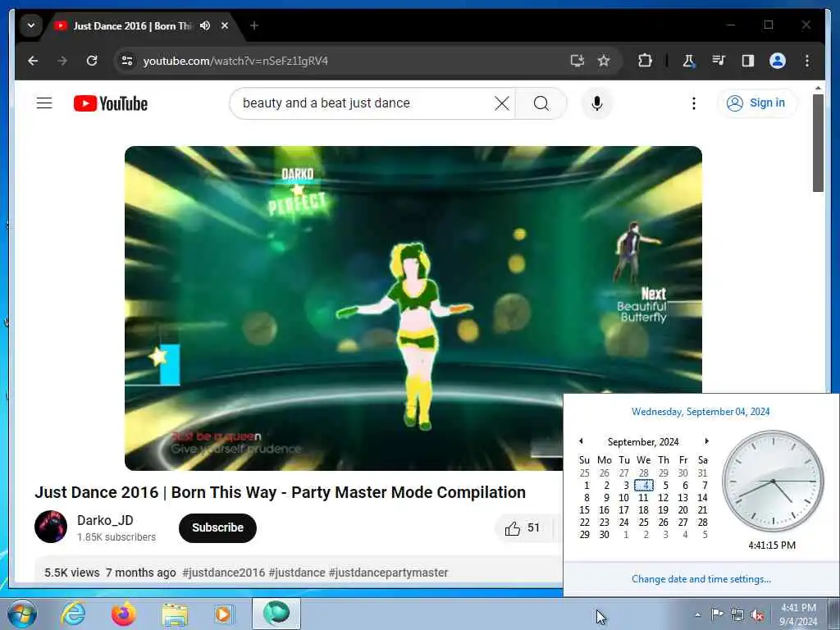
Task: Click the address bar URL
Action: [235, 61]
